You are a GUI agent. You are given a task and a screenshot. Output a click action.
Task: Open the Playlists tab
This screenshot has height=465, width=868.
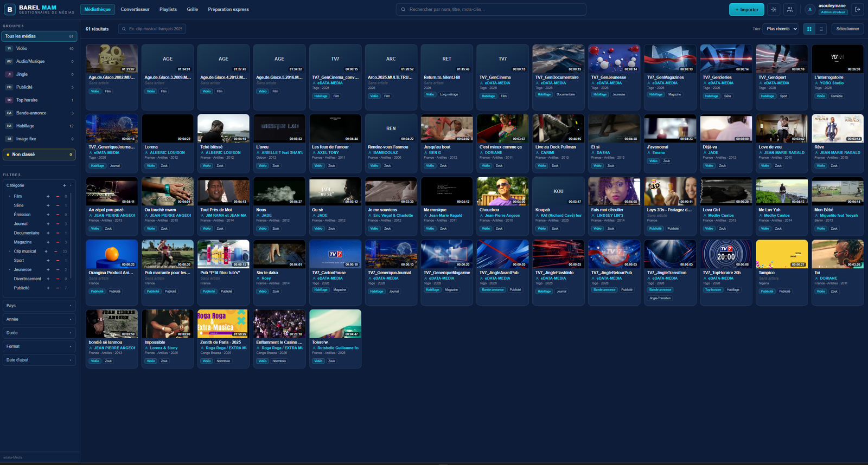point(168,9)
